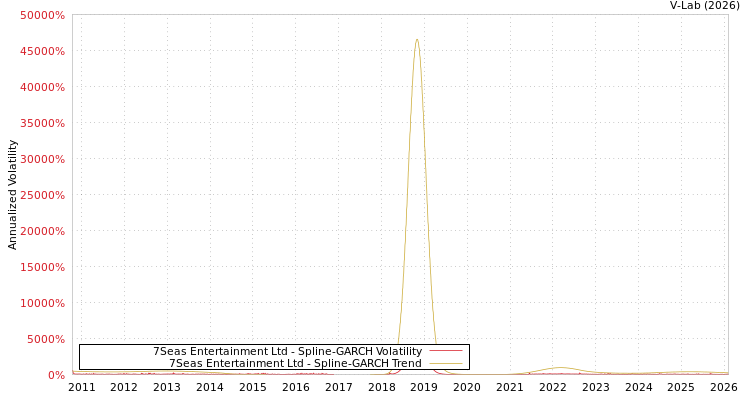Viewport: 750px width, 400px height.
Task: Select the Spline-GARCH Volatility legend entry
Action: tap(287, 351)
